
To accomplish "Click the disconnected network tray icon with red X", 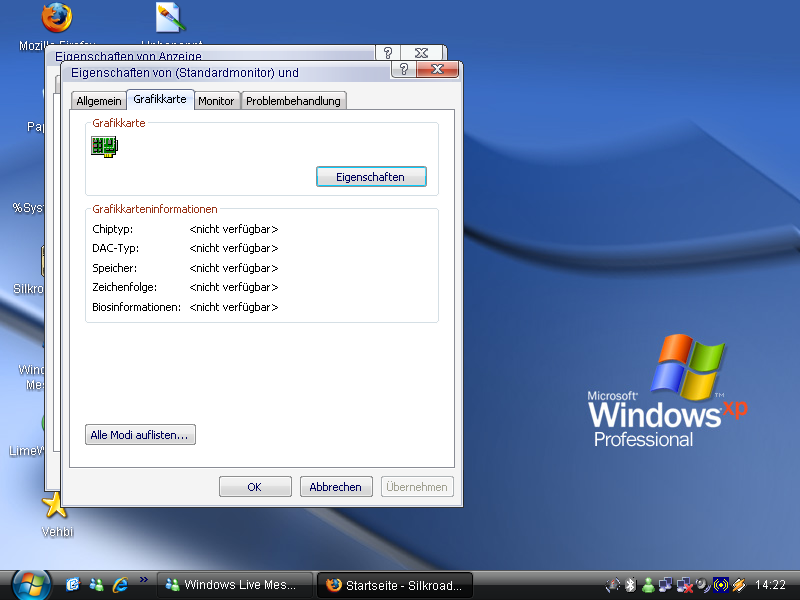I will pos(685,585).
